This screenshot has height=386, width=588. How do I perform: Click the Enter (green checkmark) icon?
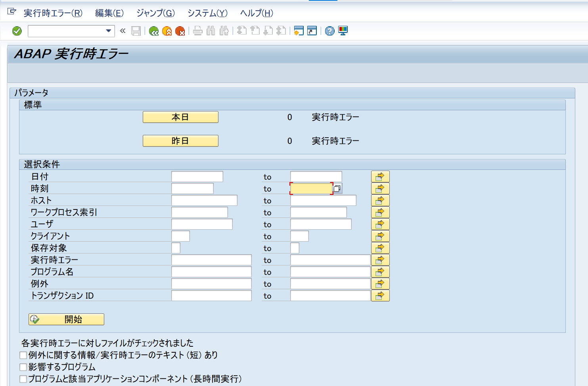click(16, 31)
